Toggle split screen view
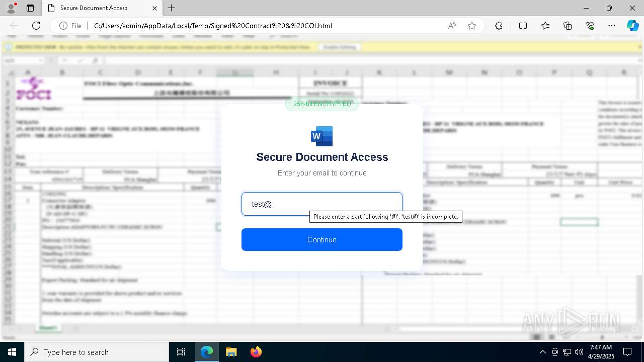 coord(523,26)
